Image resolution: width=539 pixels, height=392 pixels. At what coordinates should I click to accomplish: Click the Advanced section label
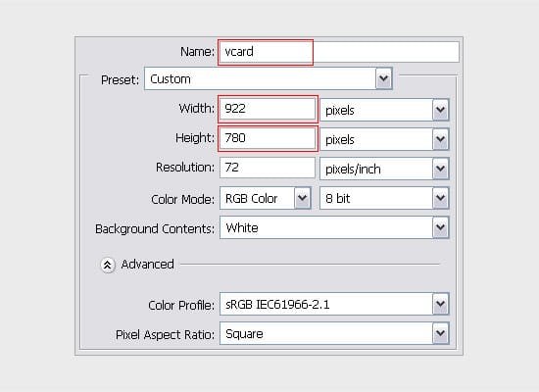pos(147,265)
